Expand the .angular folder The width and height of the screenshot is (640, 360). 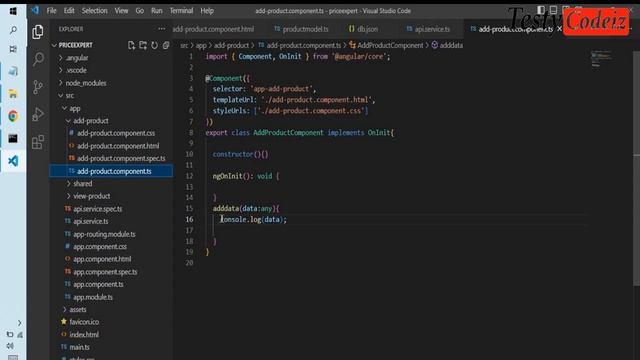77,58
